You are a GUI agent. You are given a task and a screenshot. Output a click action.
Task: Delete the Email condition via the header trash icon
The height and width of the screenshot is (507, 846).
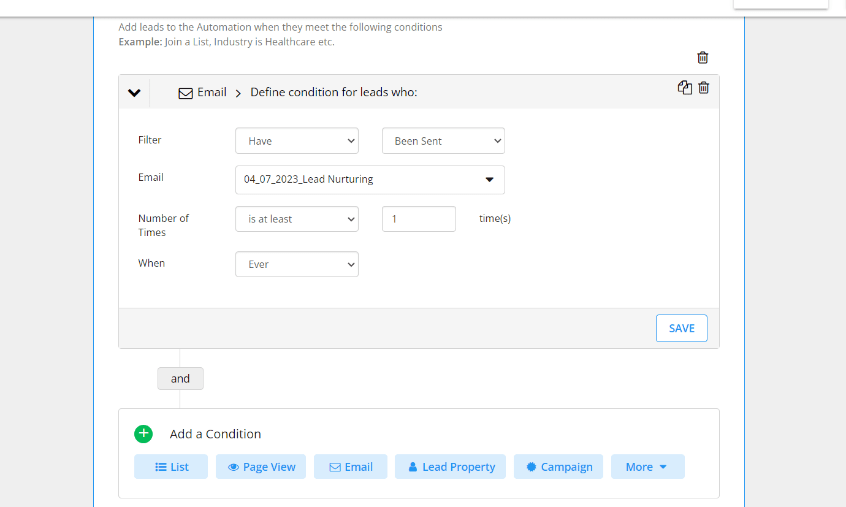click(704, 87)
